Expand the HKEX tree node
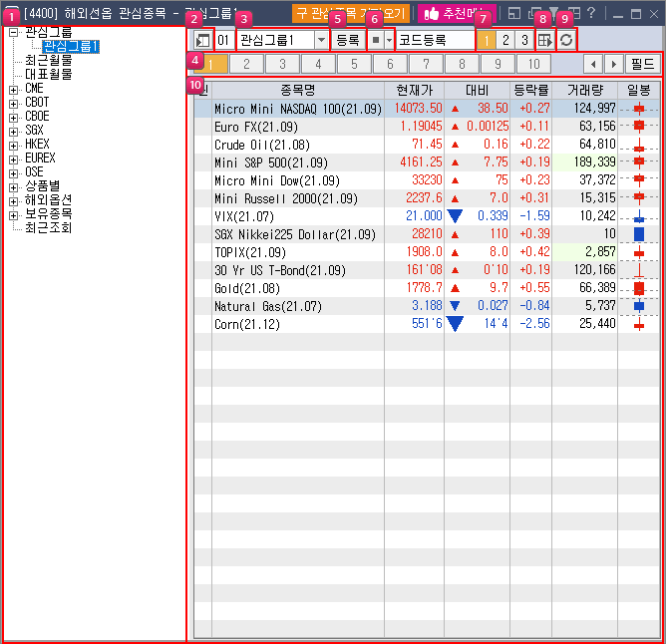The width and height of the screenshot is (666, 644). tap(13, 146)
